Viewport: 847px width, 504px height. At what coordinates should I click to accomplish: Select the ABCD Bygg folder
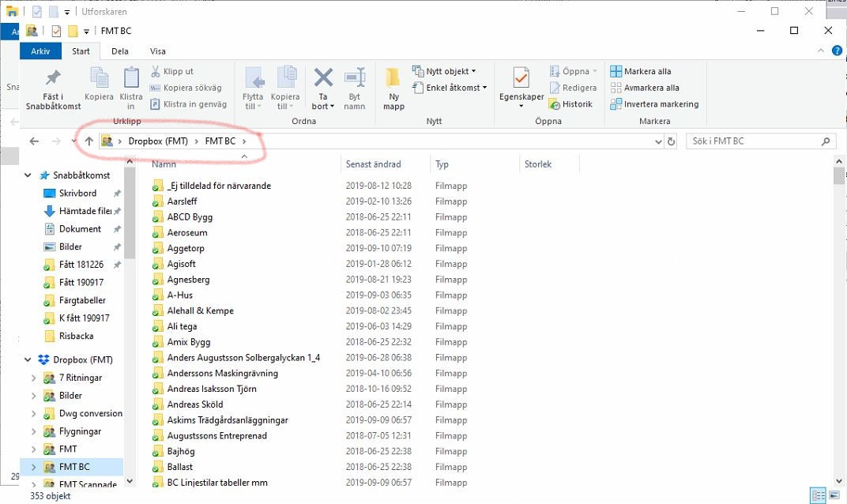point(190,216)
